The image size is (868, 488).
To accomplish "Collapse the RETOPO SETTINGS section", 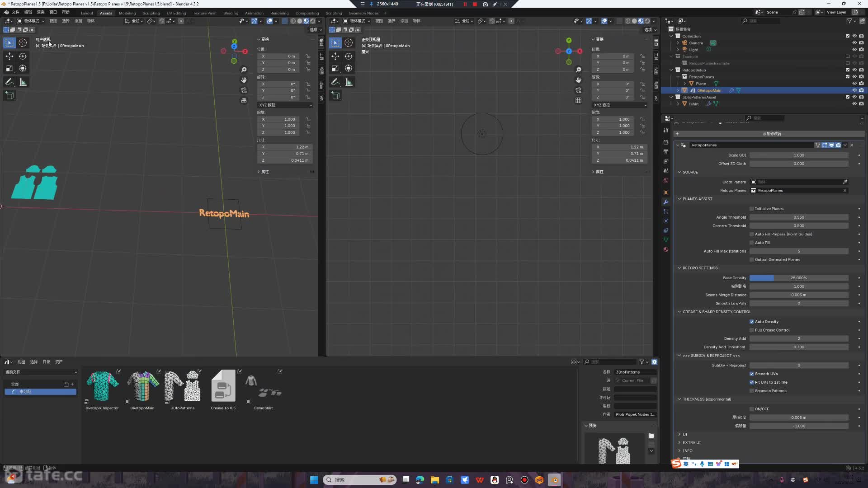I will coord(679,268).
